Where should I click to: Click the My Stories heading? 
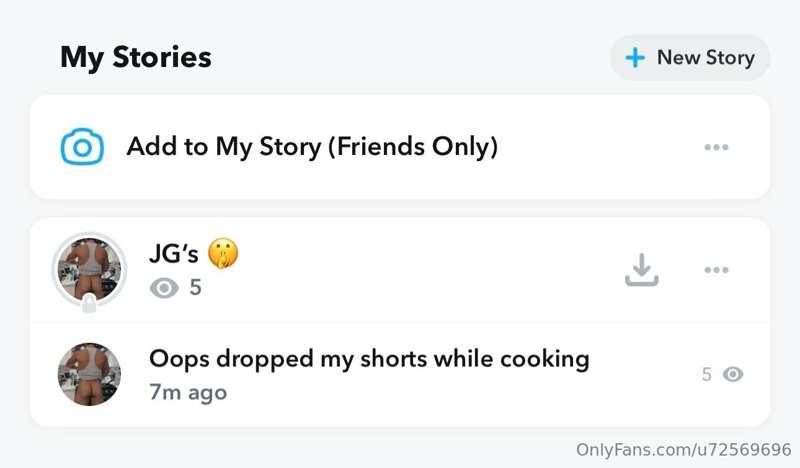[x=136, y=57]
